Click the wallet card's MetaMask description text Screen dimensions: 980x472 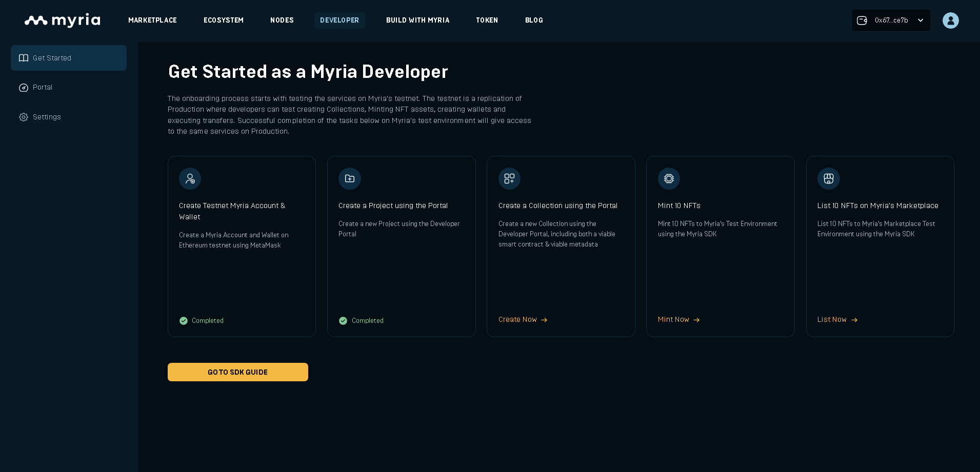click(x=234, y=240)
